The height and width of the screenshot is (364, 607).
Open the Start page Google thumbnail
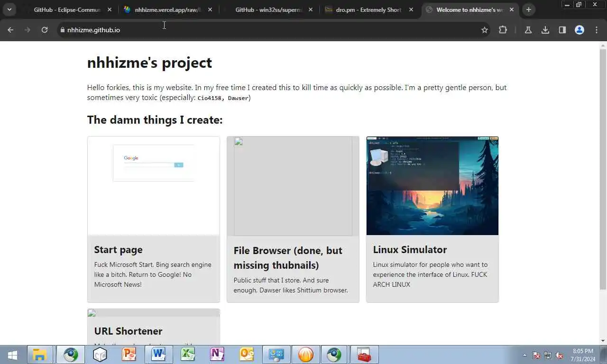click(x=154, y=186)
